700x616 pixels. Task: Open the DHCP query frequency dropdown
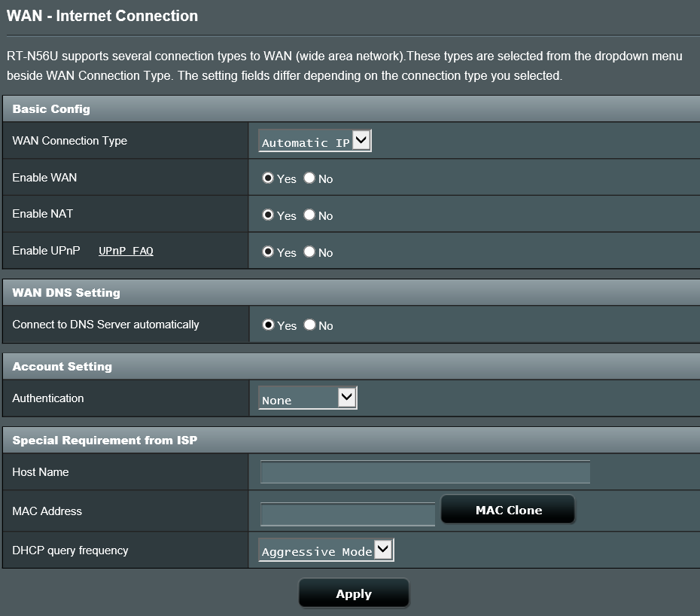325,550
